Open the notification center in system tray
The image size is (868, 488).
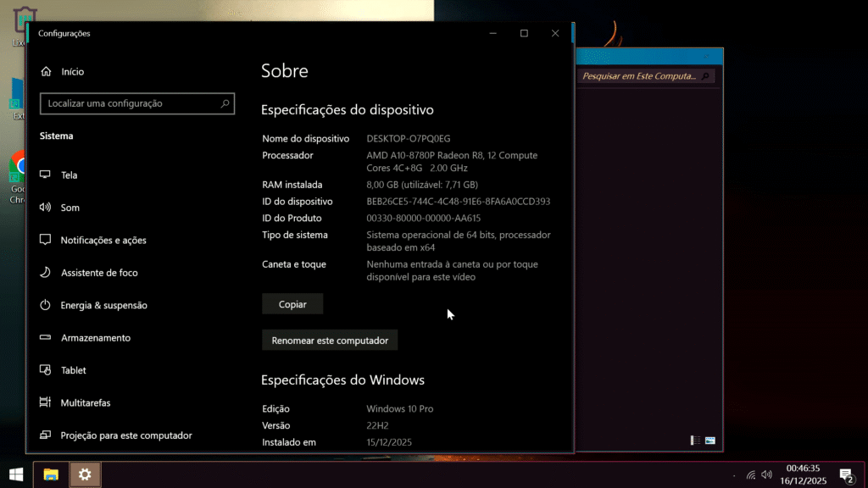[x=845, y=474]
